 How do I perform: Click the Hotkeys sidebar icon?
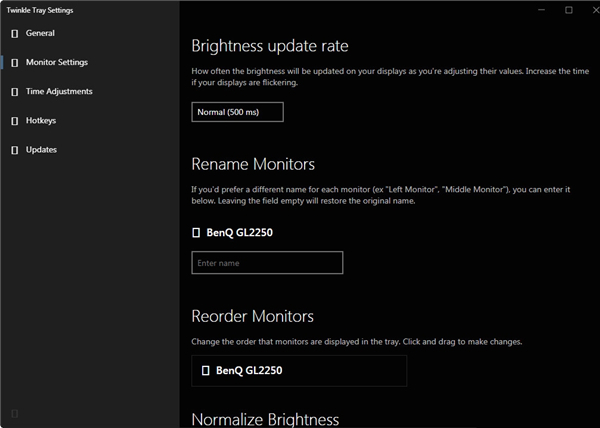coord(15,121)
